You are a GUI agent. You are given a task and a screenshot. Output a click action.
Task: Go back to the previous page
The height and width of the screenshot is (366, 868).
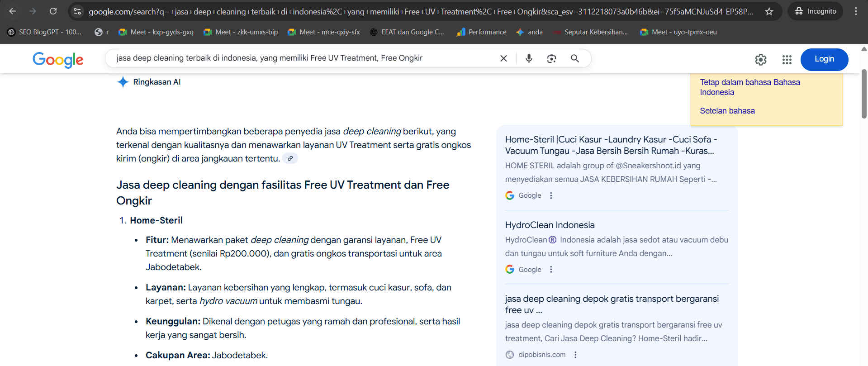point(13,11)
